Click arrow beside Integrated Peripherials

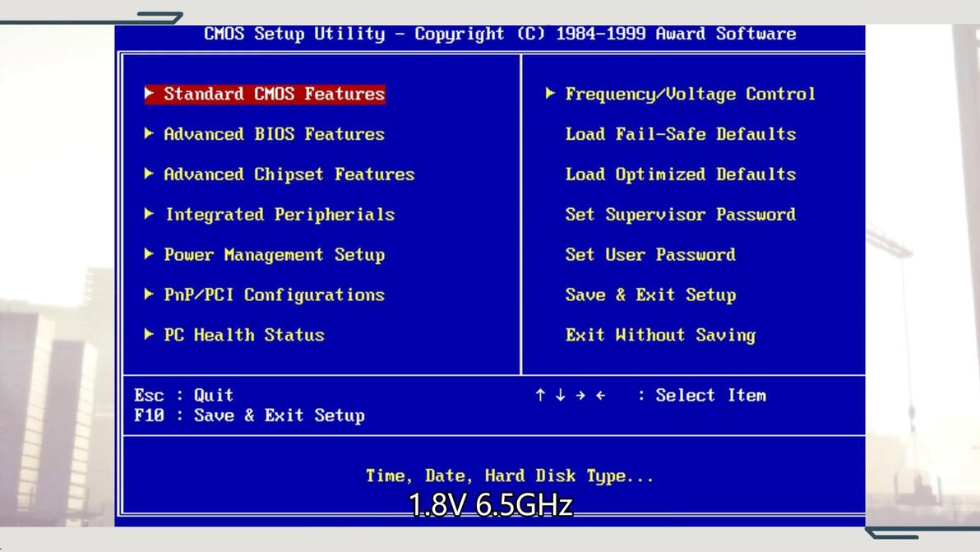(x=149, y=214)
